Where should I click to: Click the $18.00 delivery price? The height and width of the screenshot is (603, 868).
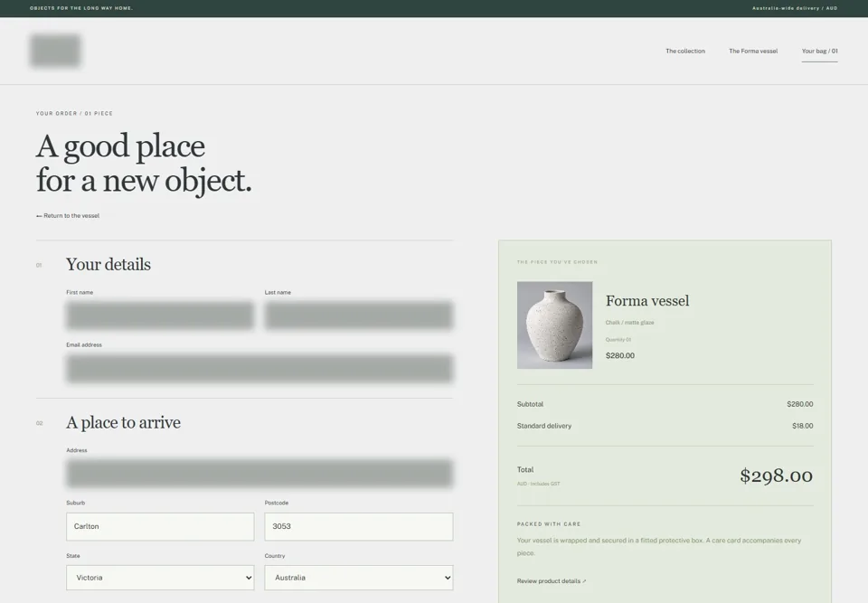pos(802,426)
